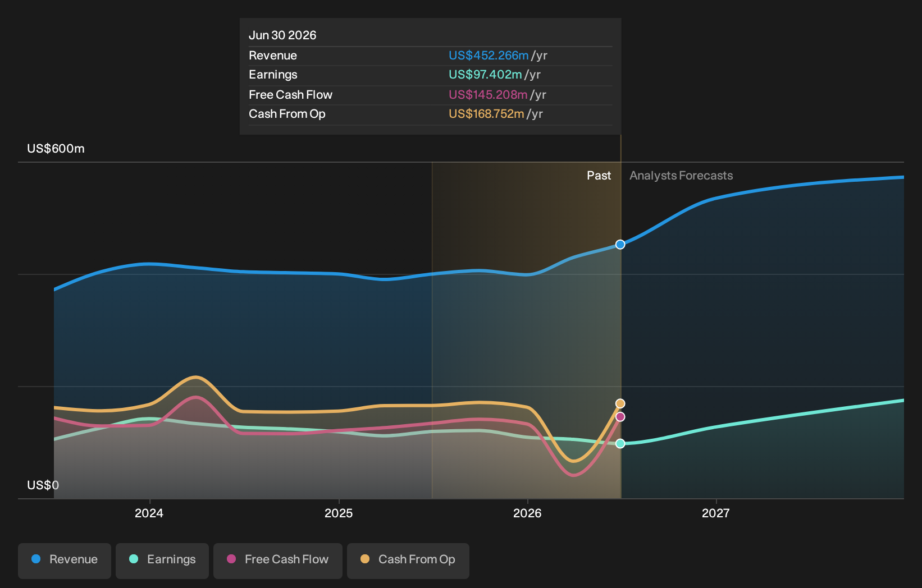Click the 'Analysts Forecasts' section label
Image resolution: width=922 pixels, height=588 pixels.
pyautogui.click(x=681, y=176)
